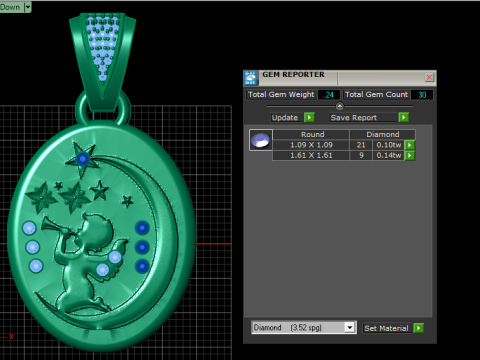This screenshot has width=480, height=360.
Task: Click green arrow of the 0.10tw row
Action: coord(410,145)
